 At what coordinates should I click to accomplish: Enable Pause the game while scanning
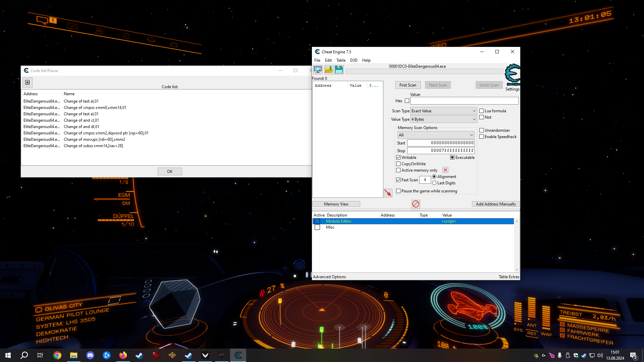pos(398,191)
